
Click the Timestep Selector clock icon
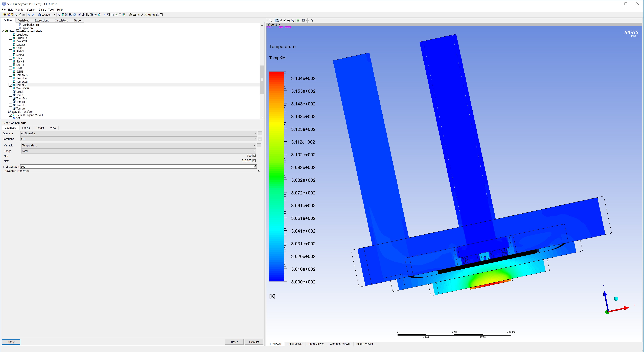(130, 15)
